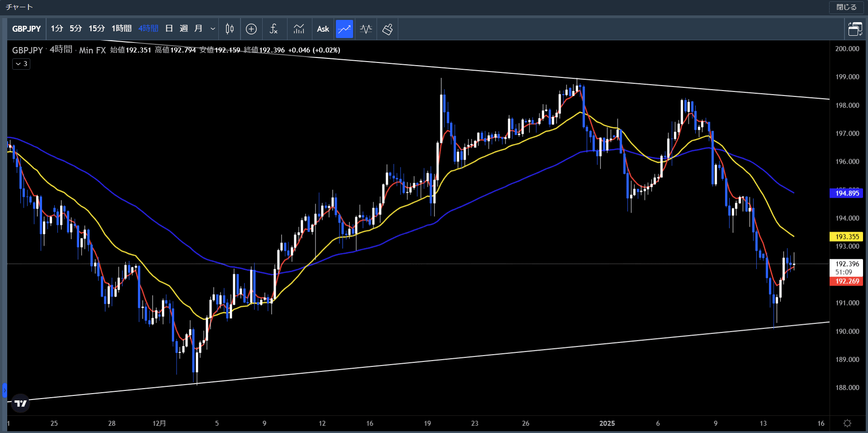The image size is (868, 433).
Task: Click the 高値192.794 value in legend
Action: click(x=175, y=50)
